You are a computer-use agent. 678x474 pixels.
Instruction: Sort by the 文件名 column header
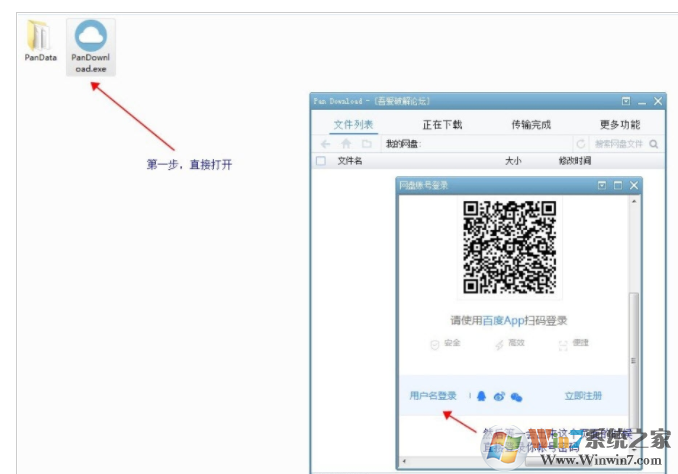[x=350, y=161]
